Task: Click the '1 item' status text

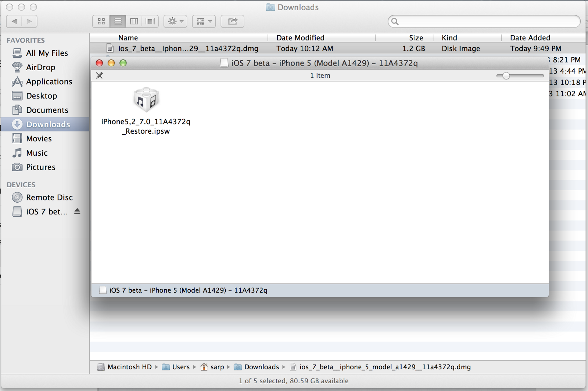Action: click(x=320, y=76)
